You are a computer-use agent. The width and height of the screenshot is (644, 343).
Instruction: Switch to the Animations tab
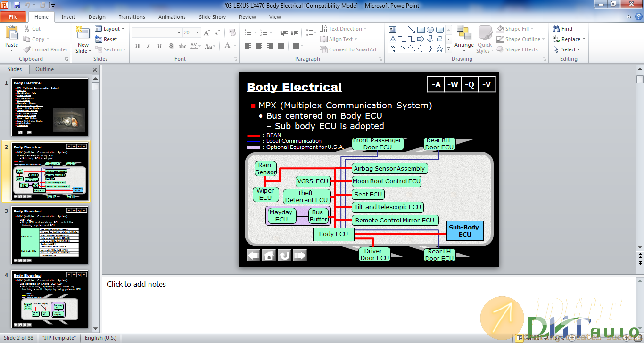click(x=172, y=17)
